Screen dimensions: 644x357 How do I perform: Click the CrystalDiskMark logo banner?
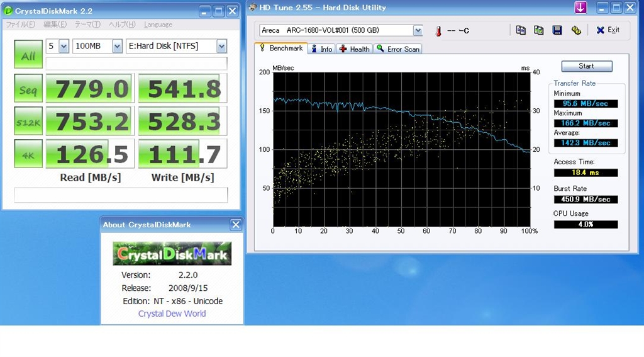click(x=172, y=254)
